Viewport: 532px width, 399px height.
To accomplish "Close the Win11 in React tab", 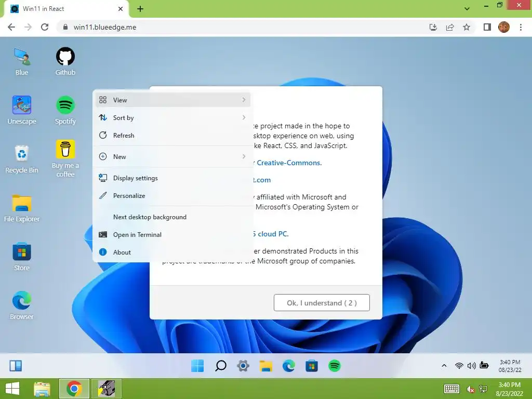I will click(121, 9).
